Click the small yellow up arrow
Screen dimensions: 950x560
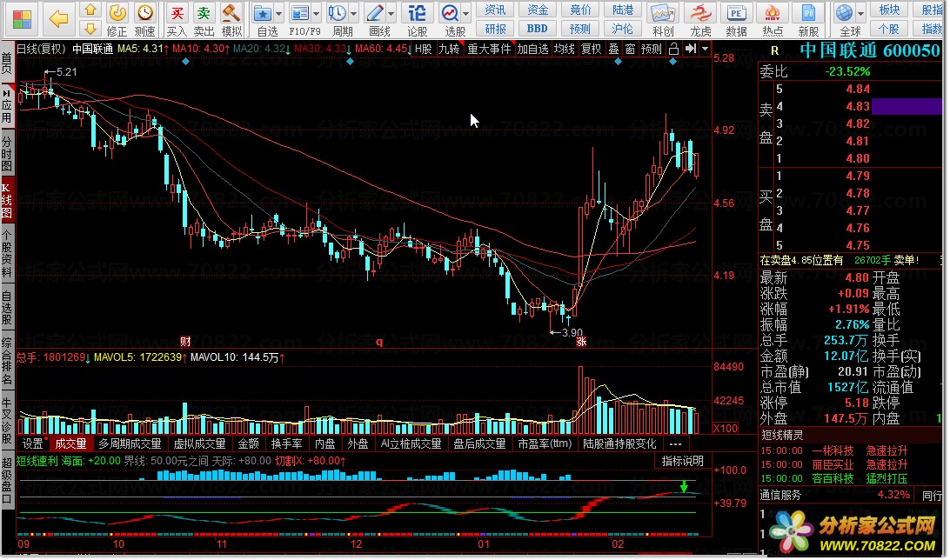coord(90,10)
